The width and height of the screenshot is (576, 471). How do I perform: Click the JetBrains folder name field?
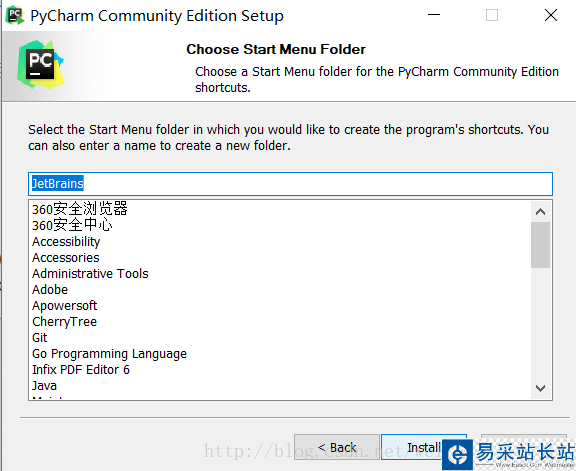(290, 184)
